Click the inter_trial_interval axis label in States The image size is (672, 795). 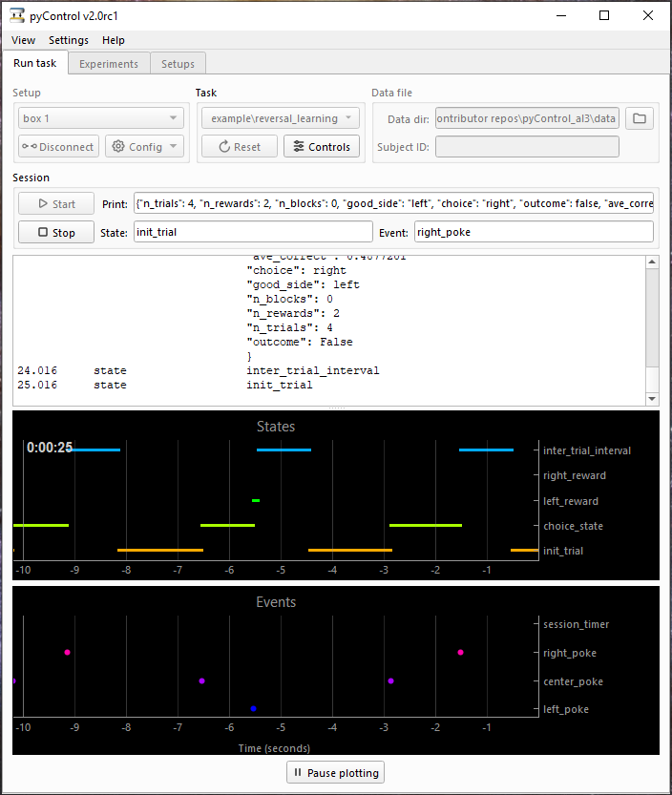tap(587, 450)
